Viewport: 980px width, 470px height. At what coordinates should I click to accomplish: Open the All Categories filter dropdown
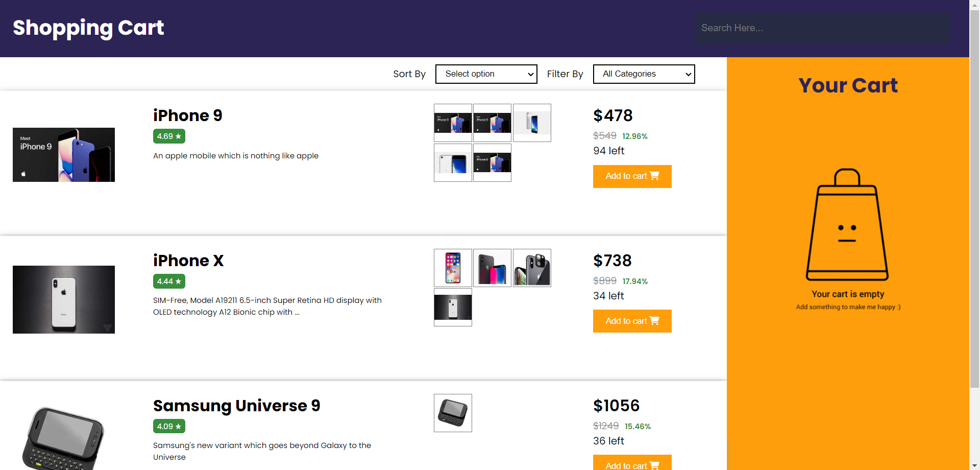click(x=644, y=74)
